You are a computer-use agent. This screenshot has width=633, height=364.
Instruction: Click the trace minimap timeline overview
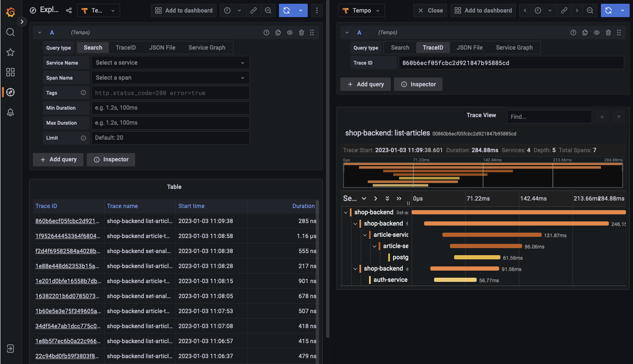tap(482, 175)
